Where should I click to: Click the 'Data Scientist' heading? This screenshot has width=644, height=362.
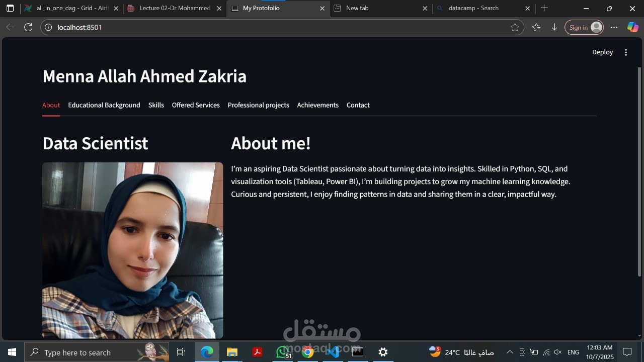click(95, 143)
